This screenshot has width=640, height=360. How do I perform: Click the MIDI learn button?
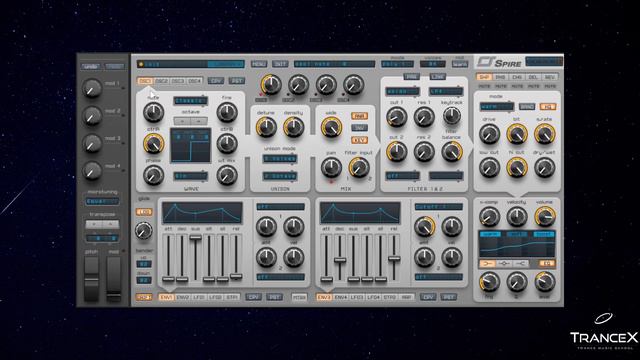[x=460, y=64]
